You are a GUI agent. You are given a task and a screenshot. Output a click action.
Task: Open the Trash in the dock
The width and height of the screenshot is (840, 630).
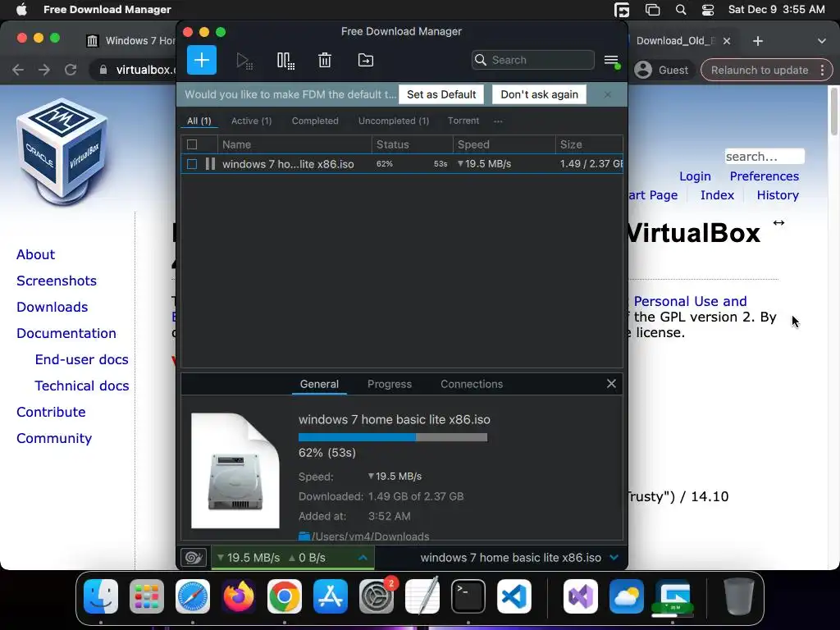point(739,596)
